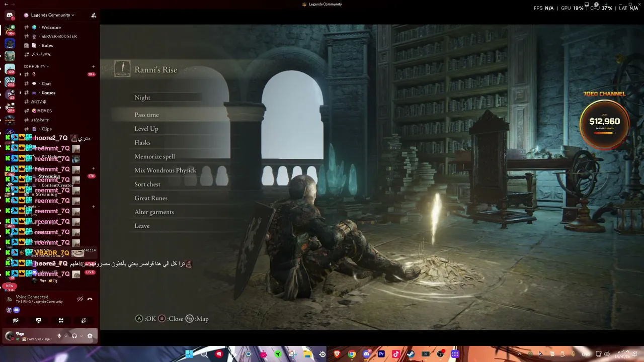Image resolution: width=644 pixels, height=362 pixels.
Task: Jump to NEW unread servers indicator
Action: (10, 286)
